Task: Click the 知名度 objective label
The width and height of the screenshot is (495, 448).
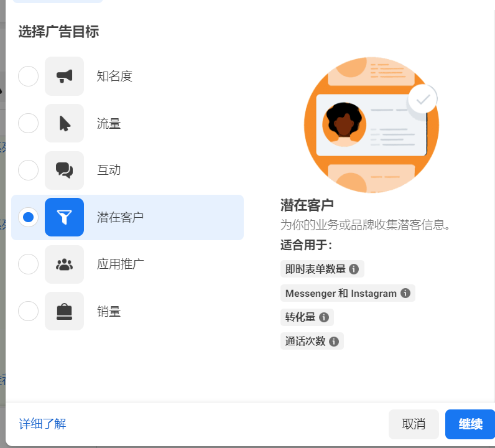Action: [x=114, y=76]
